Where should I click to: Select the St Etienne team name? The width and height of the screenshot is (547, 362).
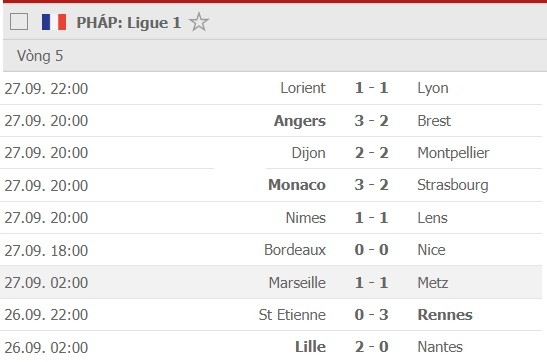tap(292, 315)
